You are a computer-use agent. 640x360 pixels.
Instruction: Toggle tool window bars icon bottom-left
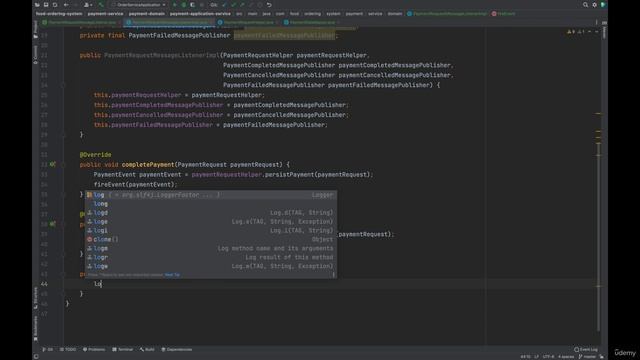[36, 357]
